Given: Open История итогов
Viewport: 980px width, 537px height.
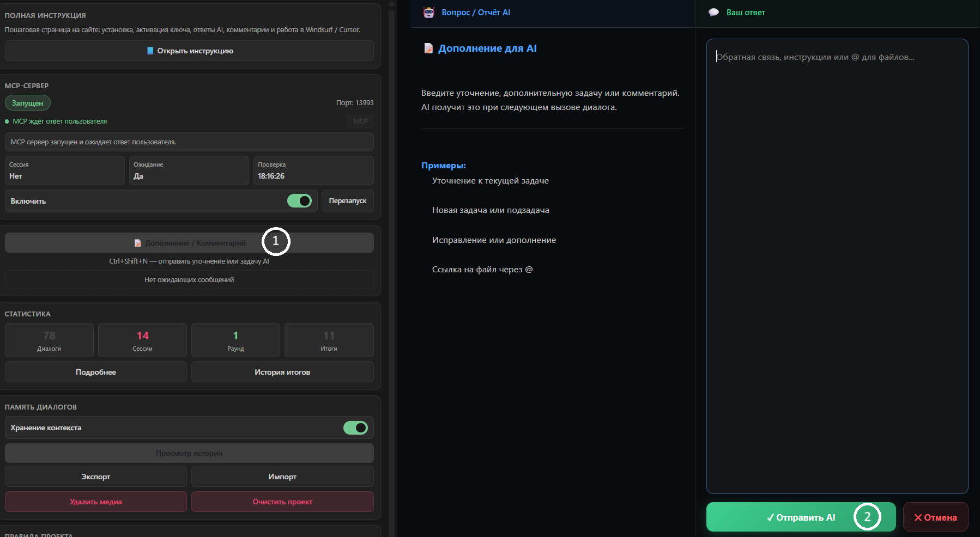Looking at the screenshot, I should (x=282, y=372).
